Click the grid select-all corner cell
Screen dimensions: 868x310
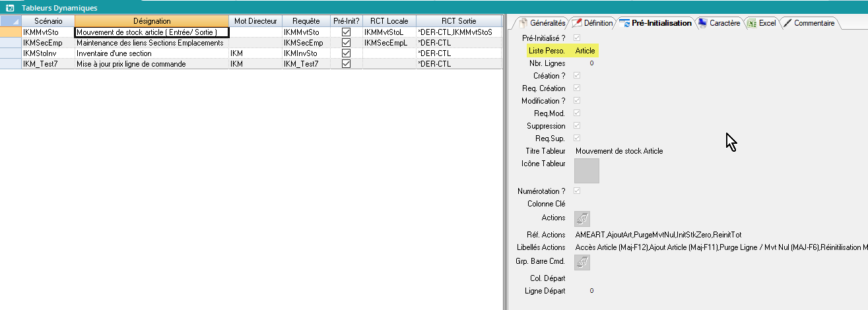coord(11,21)
